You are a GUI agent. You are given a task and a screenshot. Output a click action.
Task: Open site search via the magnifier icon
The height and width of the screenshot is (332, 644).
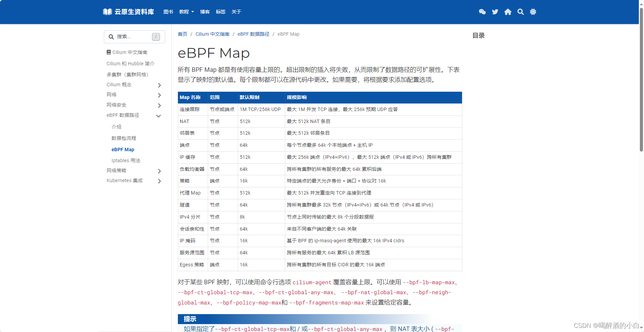(520, 12)
